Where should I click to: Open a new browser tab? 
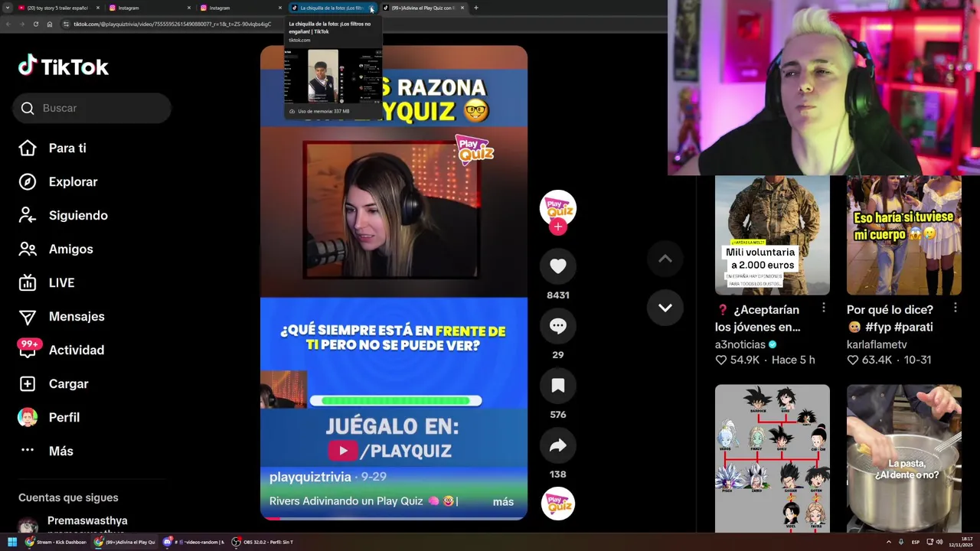point(475,8)
